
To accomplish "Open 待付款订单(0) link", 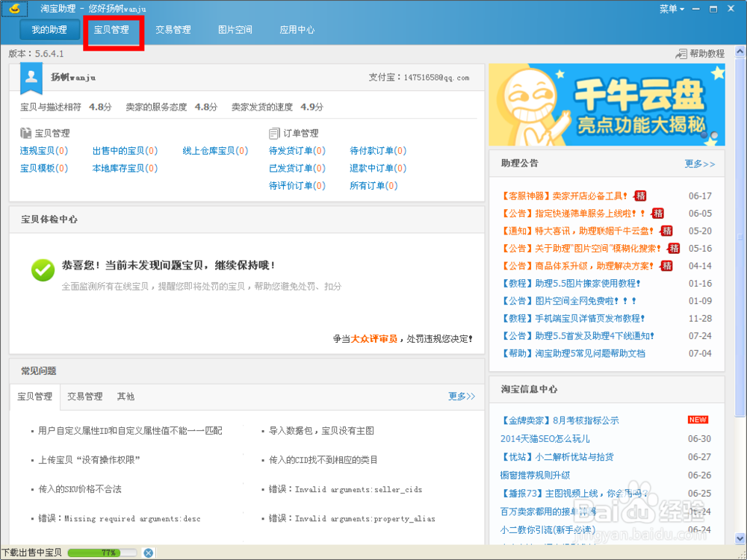I will point(378,151).
